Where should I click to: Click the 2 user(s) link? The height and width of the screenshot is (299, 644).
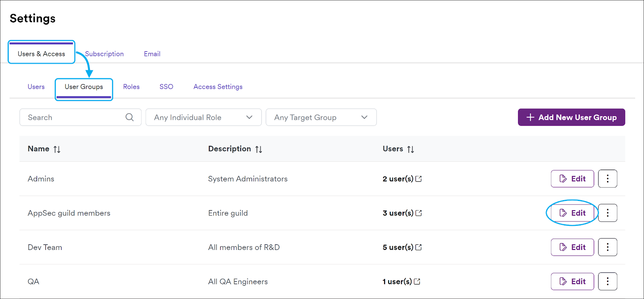point(398,179)
